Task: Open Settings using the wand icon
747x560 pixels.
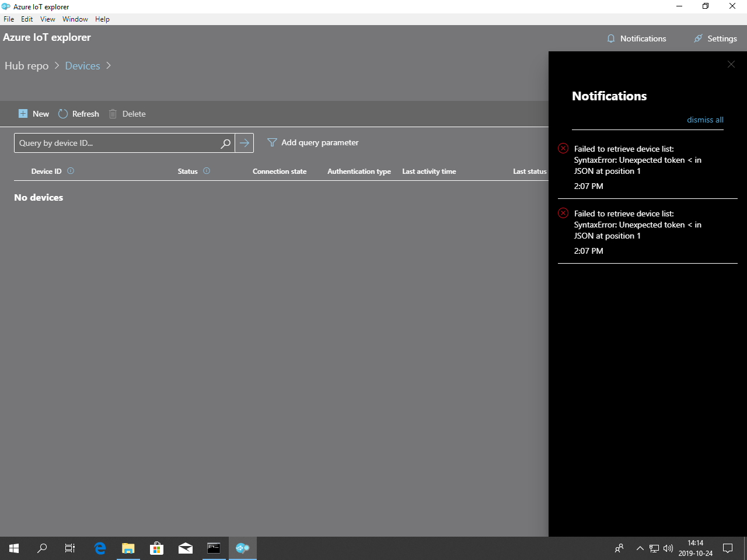Action: (699, 38)
